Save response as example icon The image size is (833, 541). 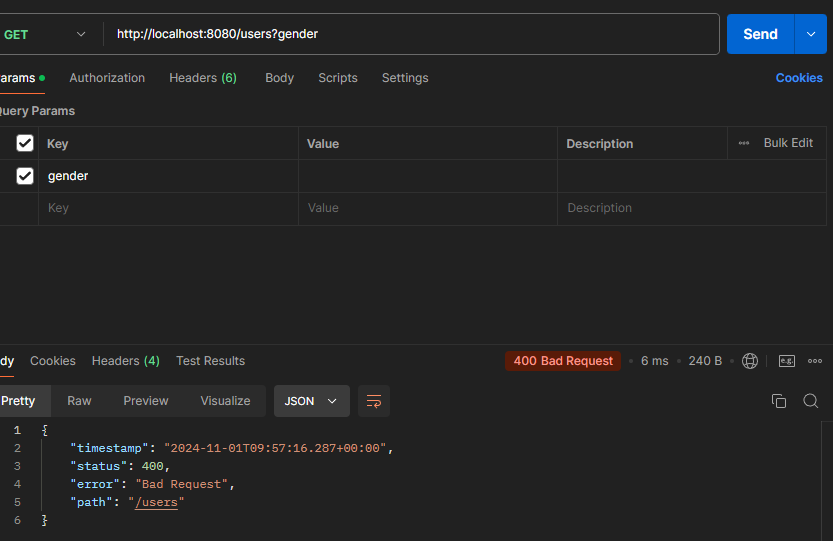click(787, 361)
